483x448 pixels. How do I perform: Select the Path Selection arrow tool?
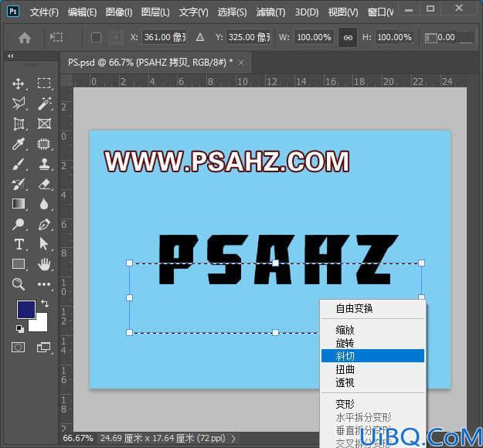pyautogui.click(x=44, y=244)
